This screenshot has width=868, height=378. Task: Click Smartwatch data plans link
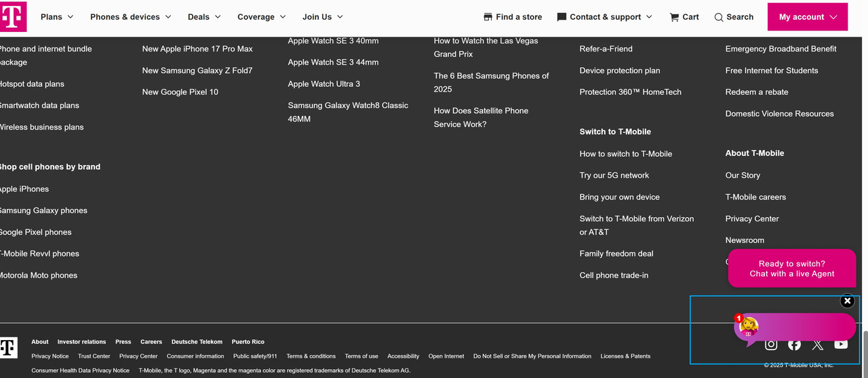(39, 106)
